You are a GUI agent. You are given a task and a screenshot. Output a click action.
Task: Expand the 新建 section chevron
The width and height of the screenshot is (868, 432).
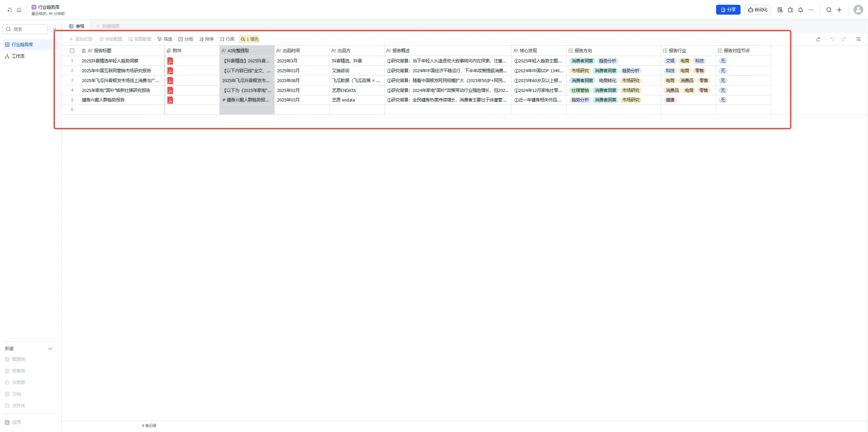tap(50, 349)
